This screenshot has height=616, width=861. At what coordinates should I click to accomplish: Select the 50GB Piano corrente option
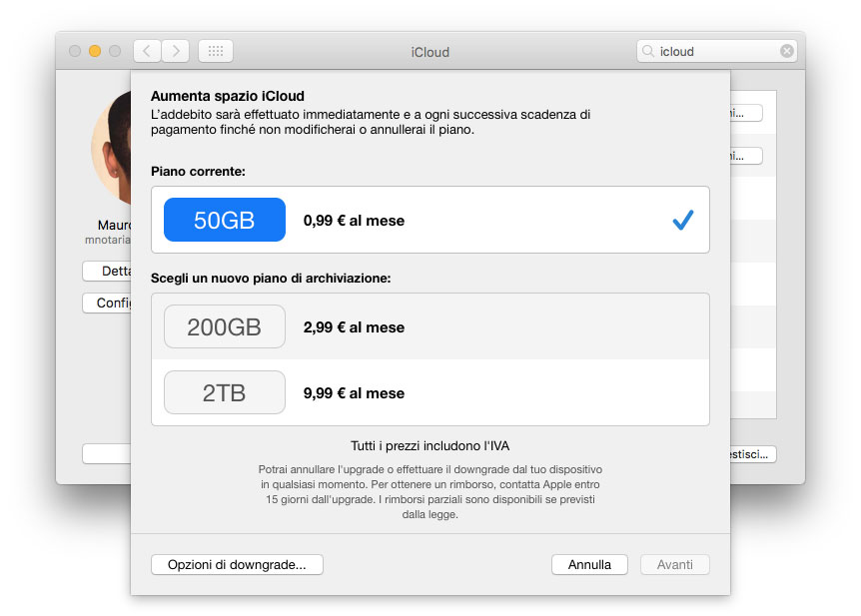point(224,220)
